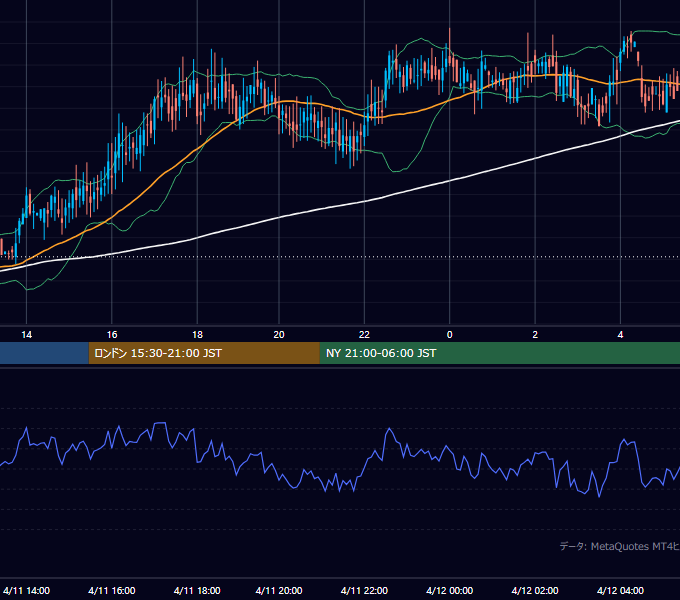This screenshot has width=680, height=600.
Task: Click the 4/12 02:00 time label
Action: [x=535, y=590]
